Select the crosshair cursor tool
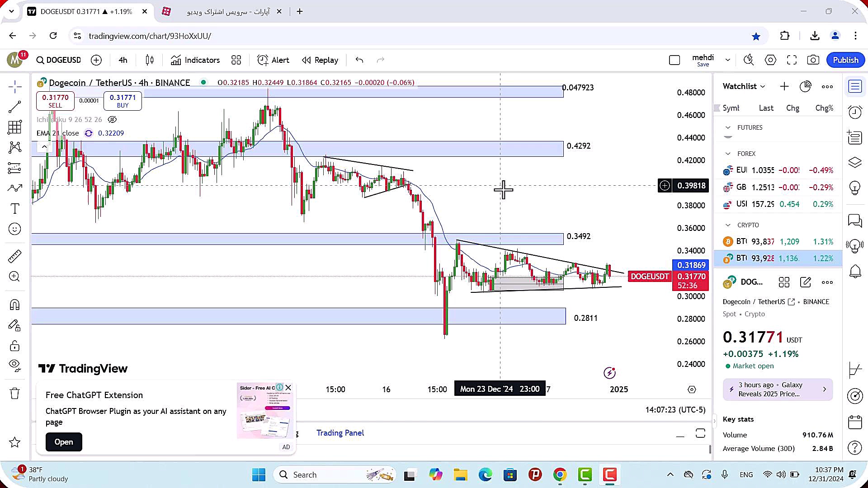The height and width of the screenshot is (488, 868). (14, 87)
